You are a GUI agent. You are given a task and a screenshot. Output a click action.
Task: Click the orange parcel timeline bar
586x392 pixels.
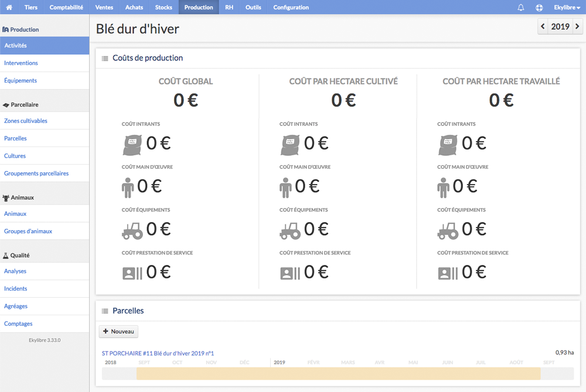[x=338, y=374]
